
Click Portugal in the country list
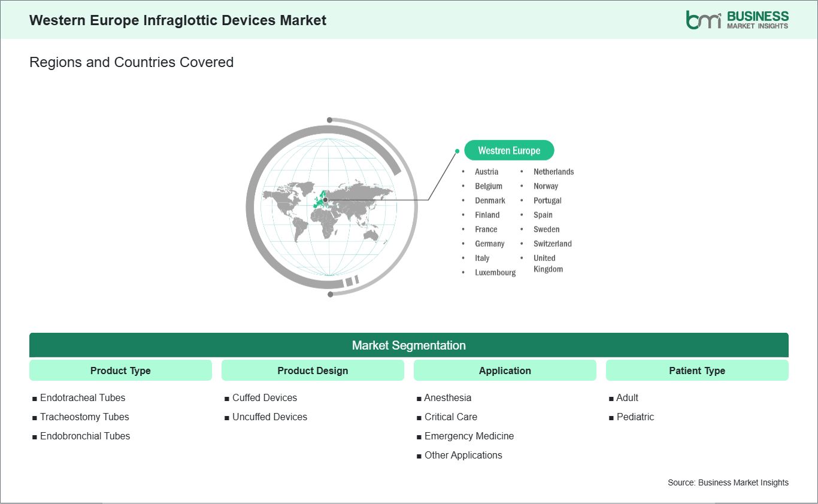click(547, 201)
